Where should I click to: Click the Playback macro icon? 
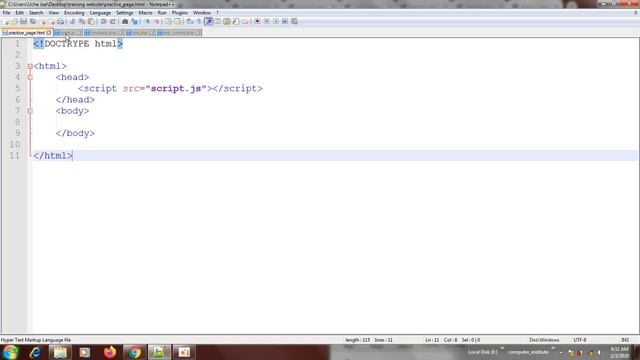pyautogui.click(x=276, y=21)
